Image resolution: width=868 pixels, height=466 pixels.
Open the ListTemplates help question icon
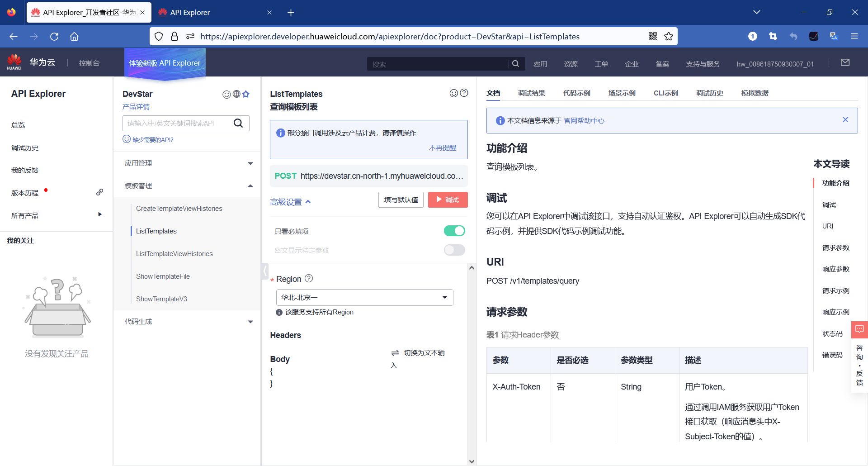click(464, 93)
